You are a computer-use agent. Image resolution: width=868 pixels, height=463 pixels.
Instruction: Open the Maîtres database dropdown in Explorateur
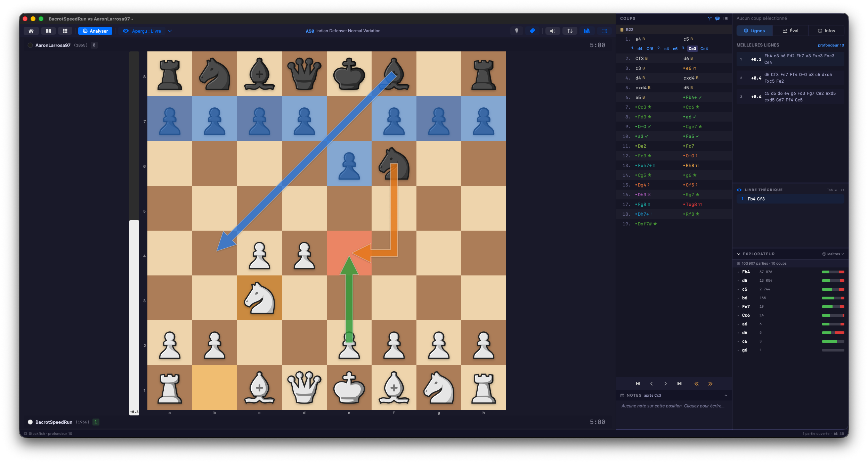coord(833,254)
